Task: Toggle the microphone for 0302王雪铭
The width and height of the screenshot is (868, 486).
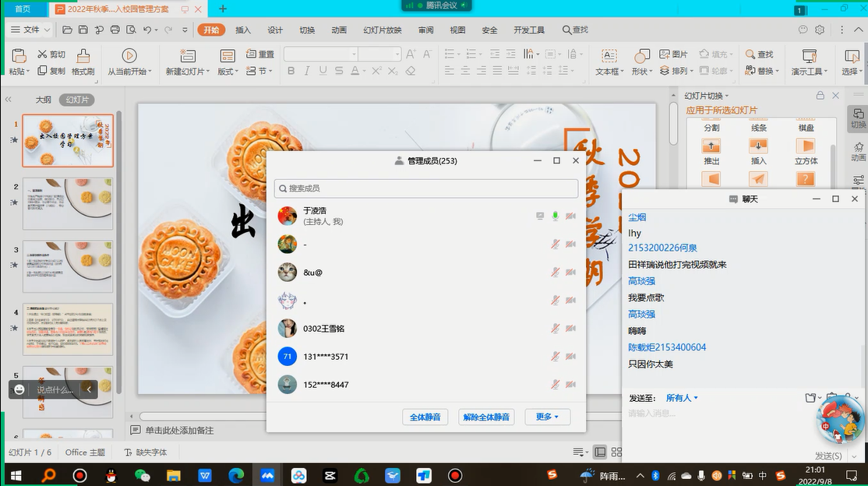Action: 556,329
